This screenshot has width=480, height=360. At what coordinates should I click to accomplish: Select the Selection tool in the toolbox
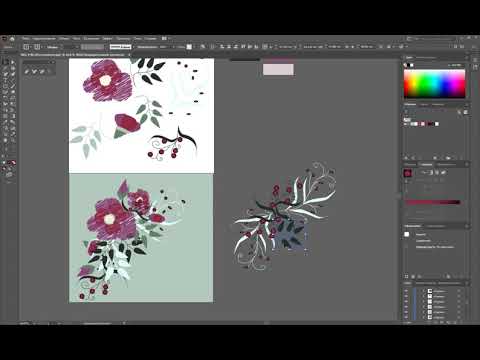click(x=6, y=62)
